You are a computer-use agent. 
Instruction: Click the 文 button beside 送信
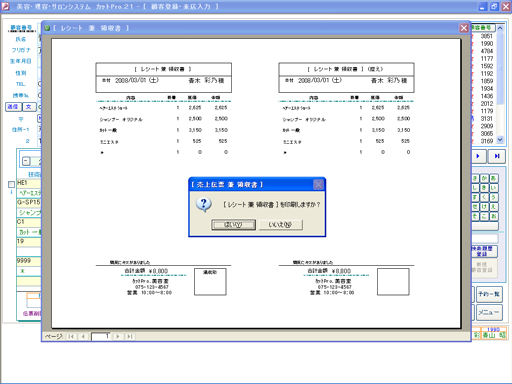29,107
